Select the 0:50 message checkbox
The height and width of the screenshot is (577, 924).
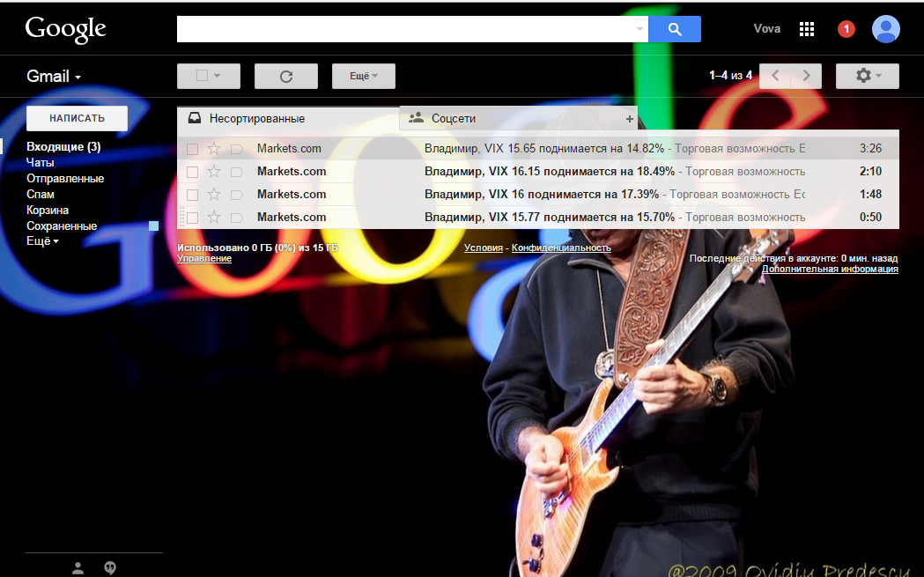coord(192,218)
